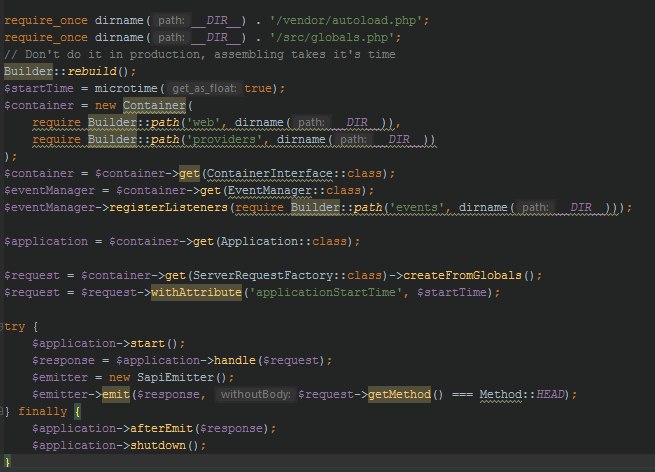Click the withoutBody parameter hint
This screenshot has height=472, width=655.
point(256,395)
